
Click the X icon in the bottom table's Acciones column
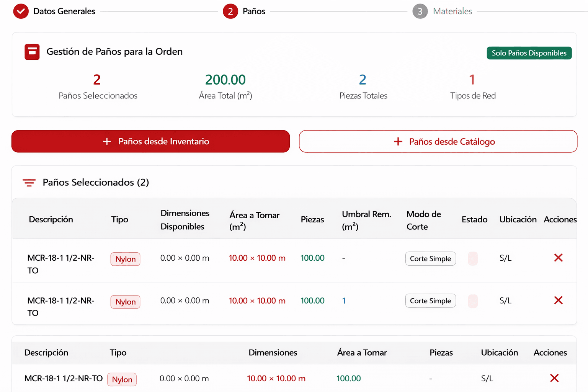pyautogui.click(x=554, y=378)
